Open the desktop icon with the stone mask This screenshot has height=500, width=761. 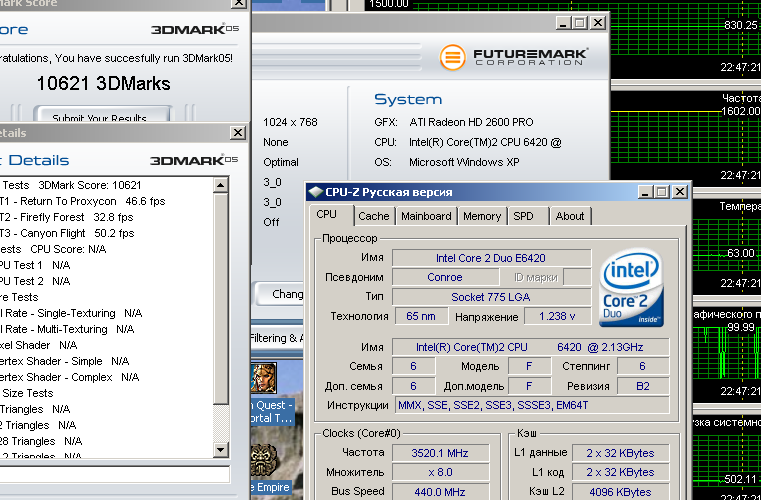click(264, 460)
